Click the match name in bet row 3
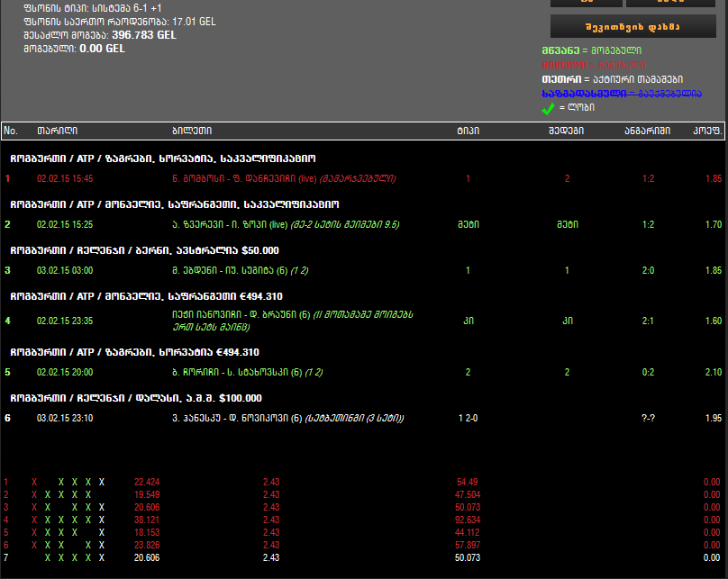728x579 pixels. tap(240, 270)
